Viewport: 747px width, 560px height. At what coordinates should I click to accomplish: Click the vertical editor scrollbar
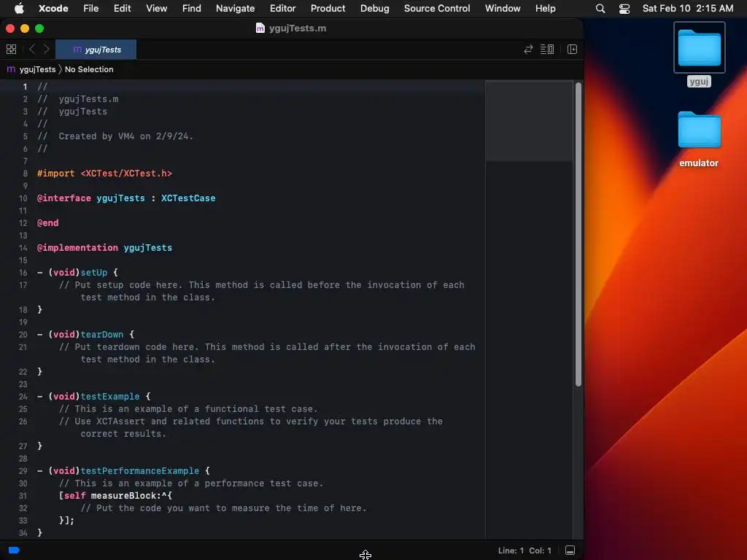578,234
